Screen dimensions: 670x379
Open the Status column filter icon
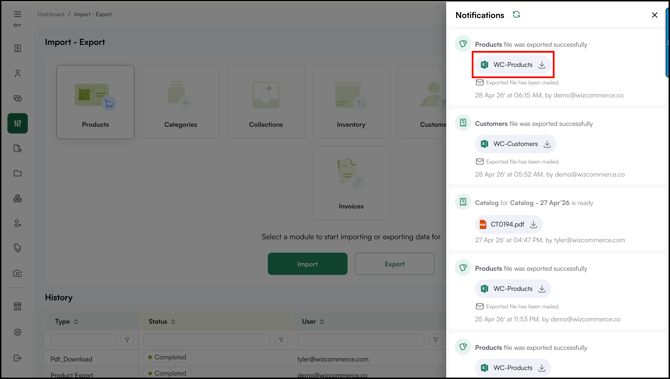pos(281,340)
